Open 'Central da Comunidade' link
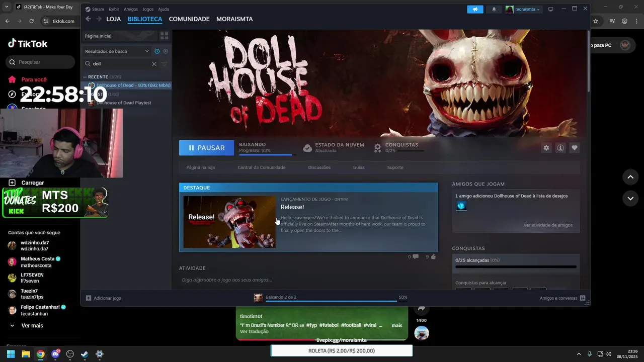644x362 pixels. tap(262, 167)
